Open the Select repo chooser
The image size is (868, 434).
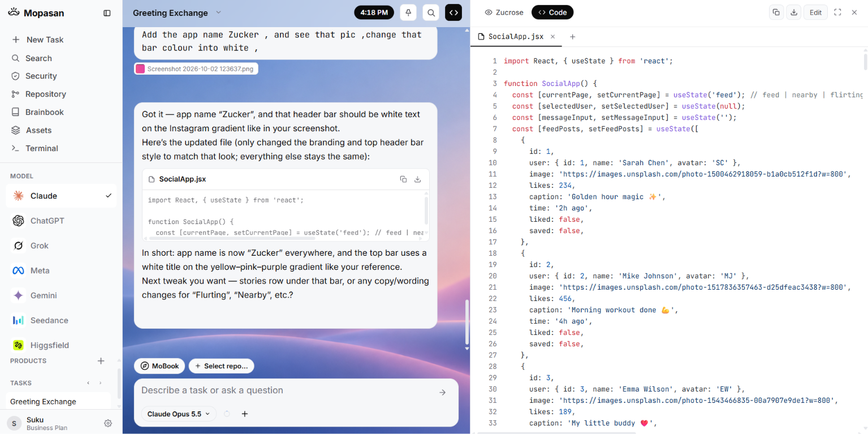pos(221,366)
